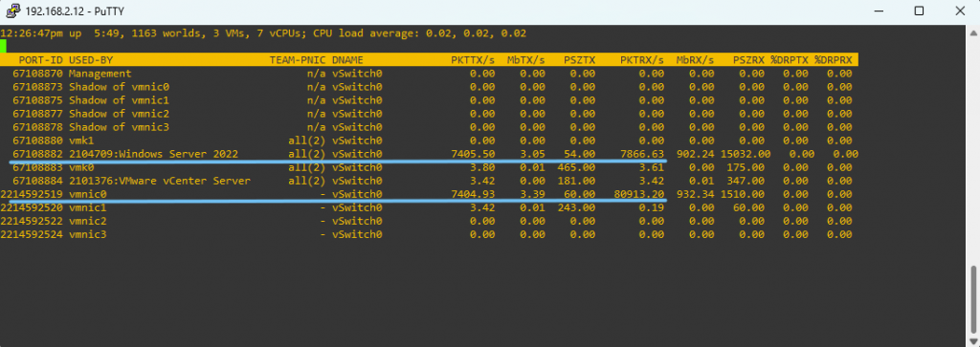Click the PSZTX value 465.00

pyautogui.click(x=577, y=167)
